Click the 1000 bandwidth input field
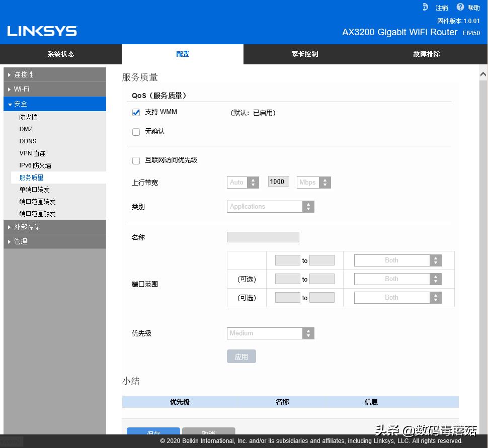488x448 pixels. [278, 182]
